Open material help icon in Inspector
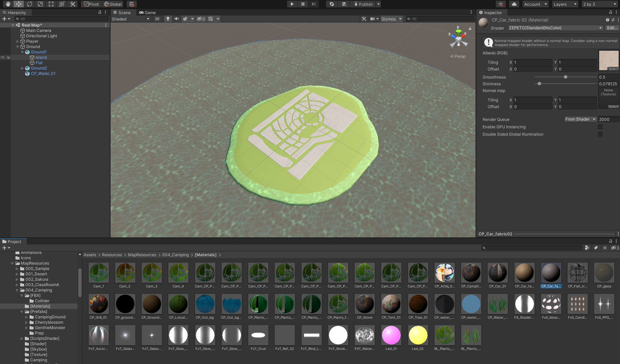This screenshot has width=620, height=364. tap(607, 20)
